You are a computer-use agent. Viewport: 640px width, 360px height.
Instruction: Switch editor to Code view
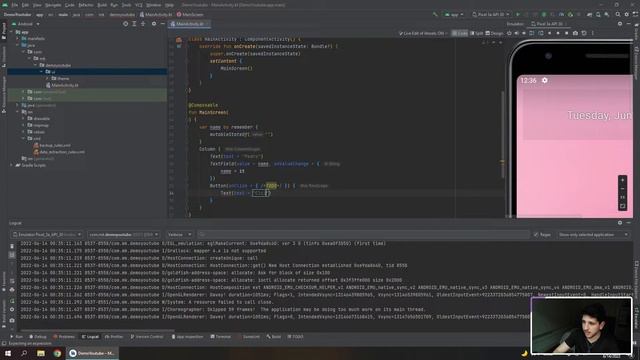tap(460, 33)
